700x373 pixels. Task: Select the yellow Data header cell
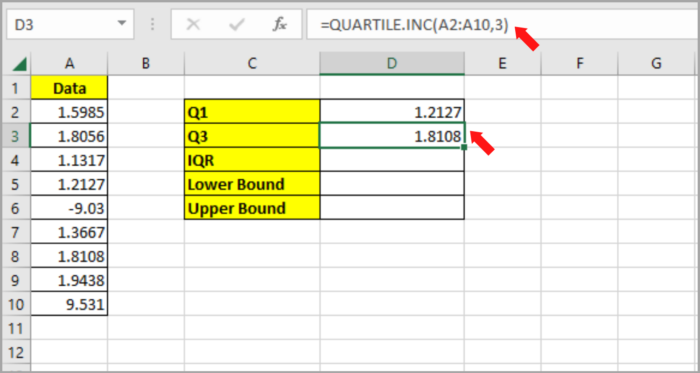tap(69, 88)
